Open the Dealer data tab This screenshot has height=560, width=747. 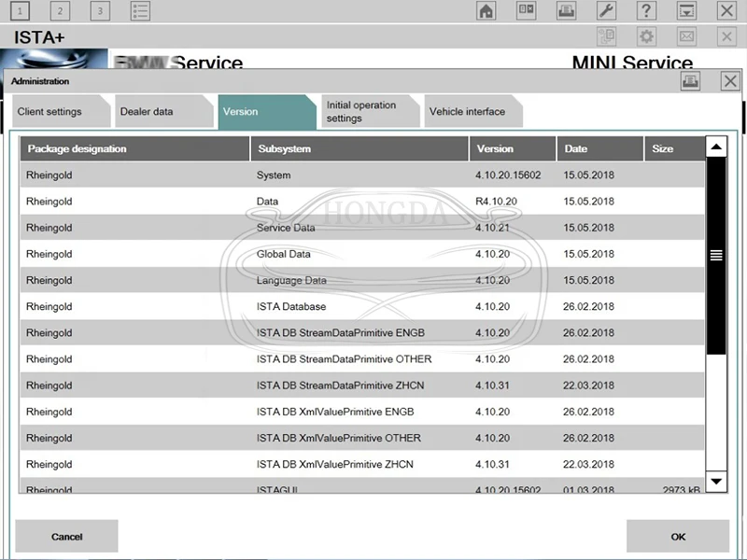pos(164,111)
